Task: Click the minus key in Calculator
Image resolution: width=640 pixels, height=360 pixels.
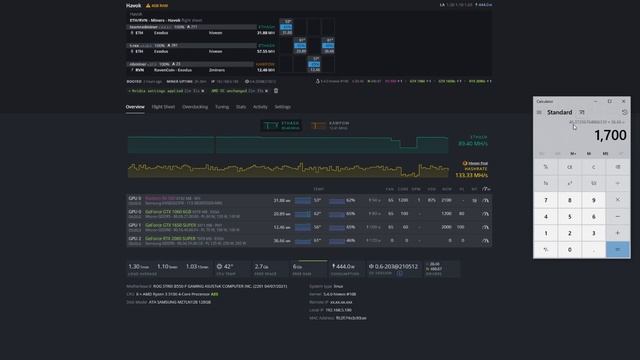Action: coord(618,216)
